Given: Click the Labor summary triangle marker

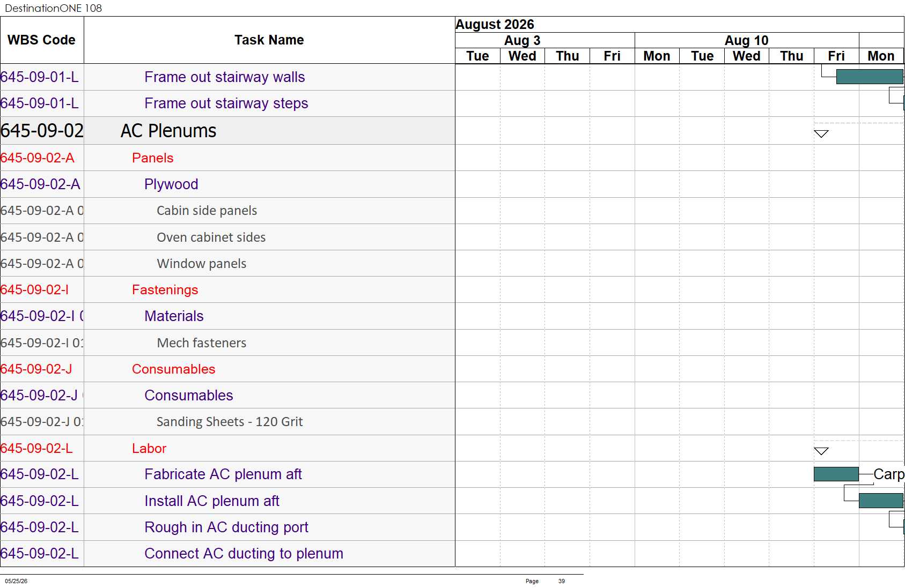Looking at the screenshot, I should pyautogui.click(x=821, y=451).
